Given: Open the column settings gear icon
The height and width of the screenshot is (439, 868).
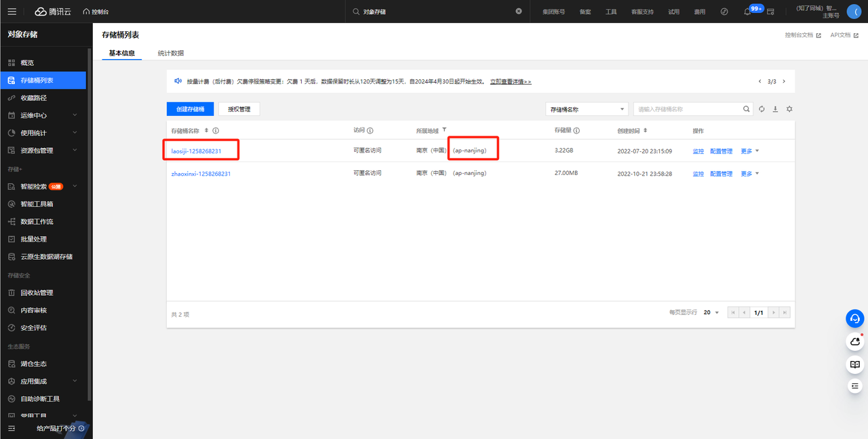Looking at the screenshot, I should tap(789, 109).
